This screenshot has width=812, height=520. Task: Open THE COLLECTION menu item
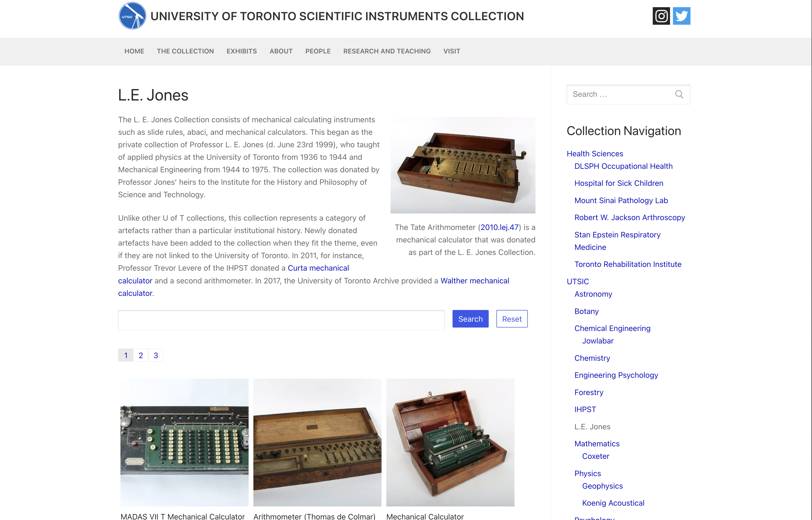click(x=185, y=51)
